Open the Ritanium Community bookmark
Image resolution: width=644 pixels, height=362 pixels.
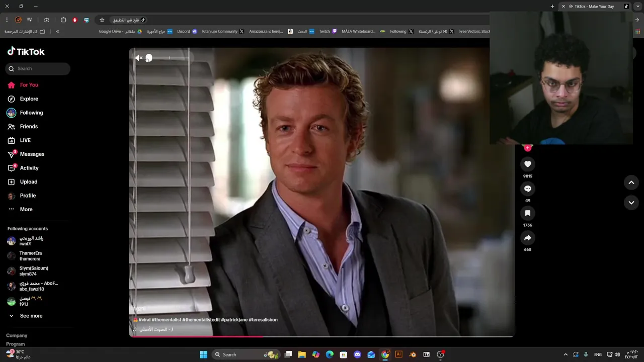pos(223,31)
